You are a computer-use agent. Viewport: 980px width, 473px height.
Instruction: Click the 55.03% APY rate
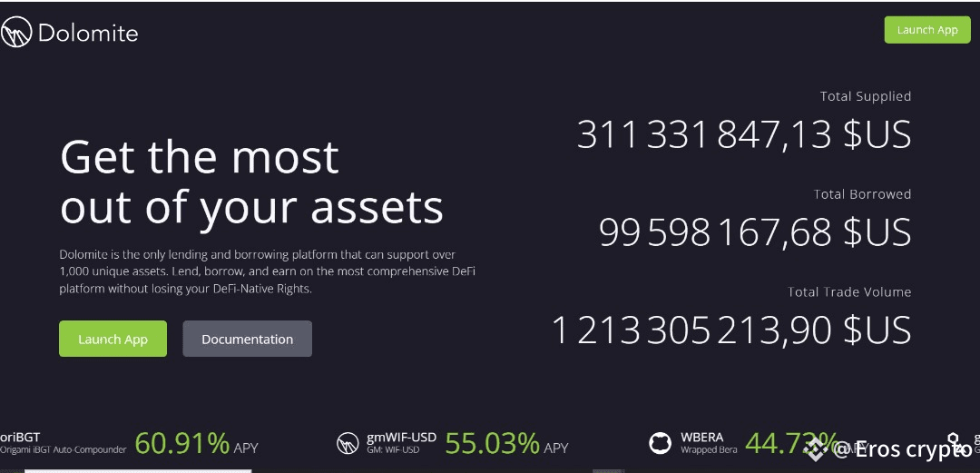(493, 444)
